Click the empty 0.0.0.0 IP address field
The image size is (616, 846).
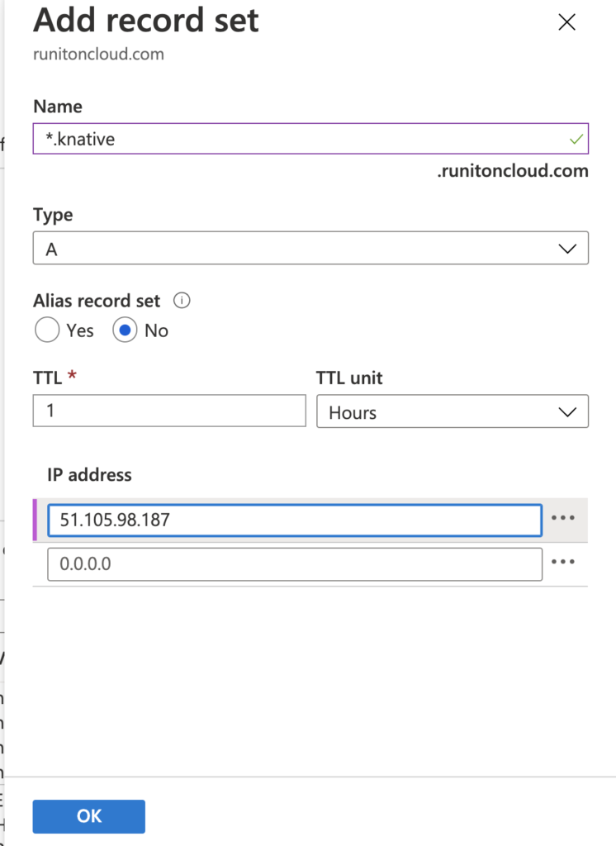[x=294, y=563]
